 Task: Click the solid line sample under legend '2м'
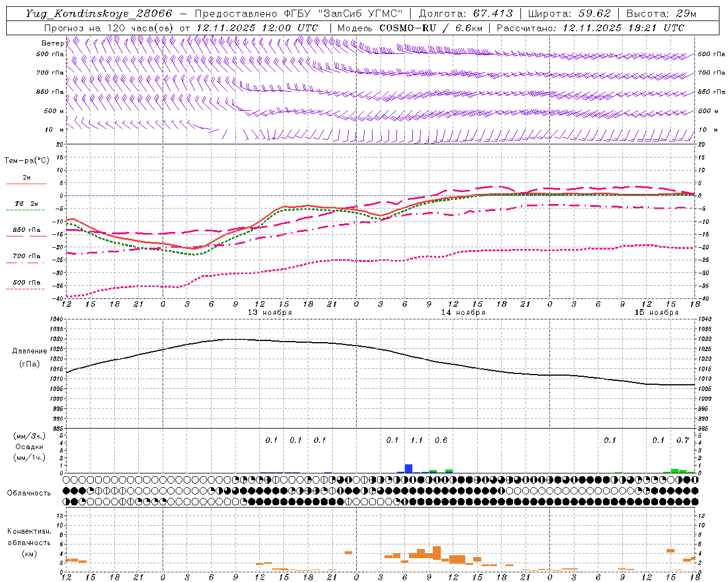coord(26,184)
